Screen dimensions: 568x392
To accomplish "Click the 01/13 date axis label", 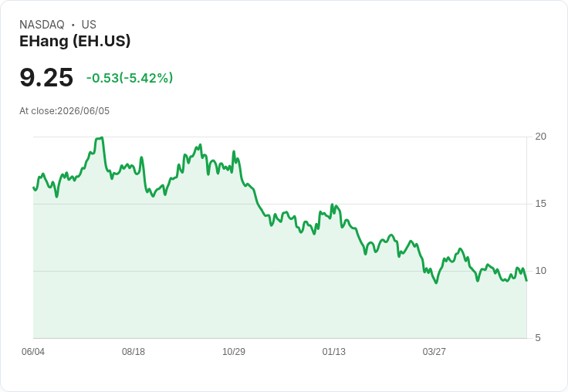I will 333,351.
